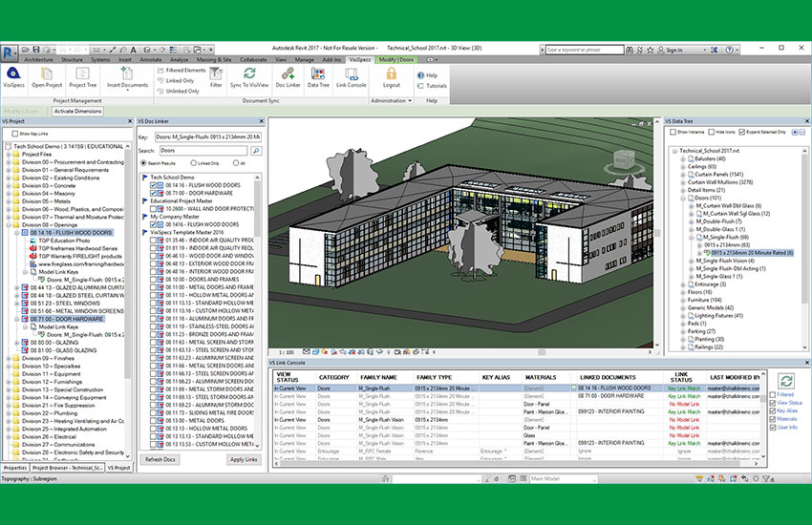Click the Logout padlock icon

[x=392, y=75]
